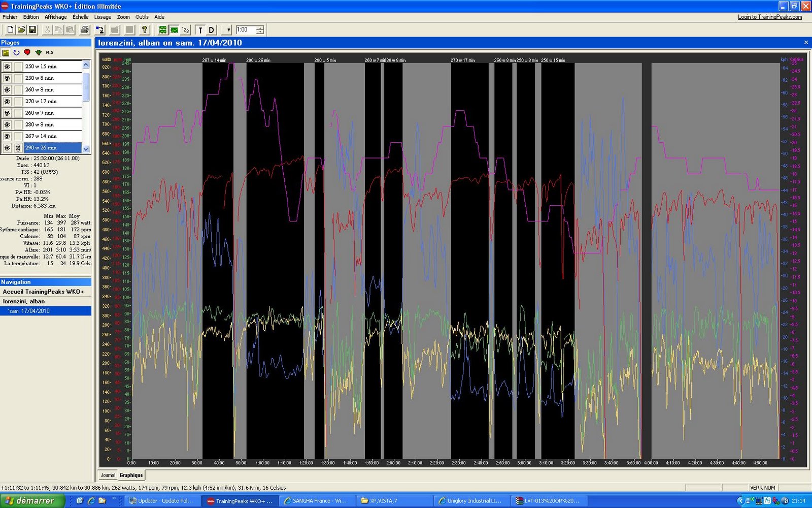
Task: Click the green diamond icon in Plages
Action: click(x=38, y=52)
